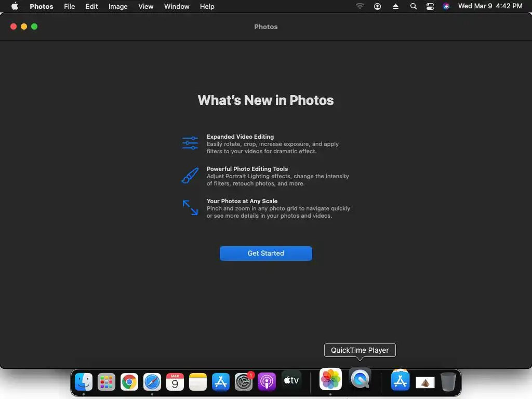Open the Help menu
Image resolution: width=532 pixels, height=399 pixels.
tap(207, 6)
